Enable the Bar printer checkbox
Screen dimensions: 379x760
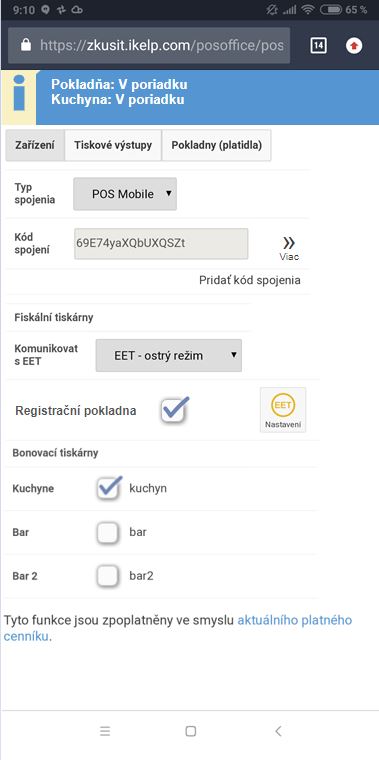[x=107, y=533]
